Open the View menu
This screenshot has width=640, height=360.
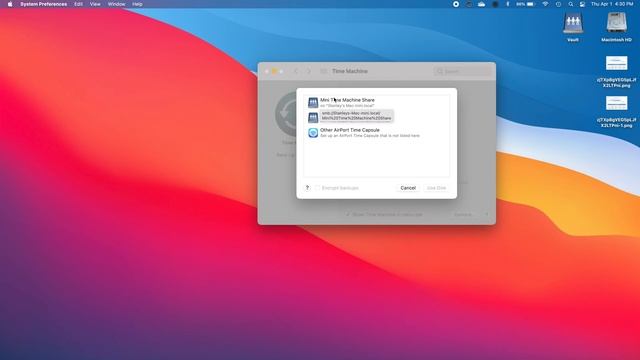coord(95,4)
